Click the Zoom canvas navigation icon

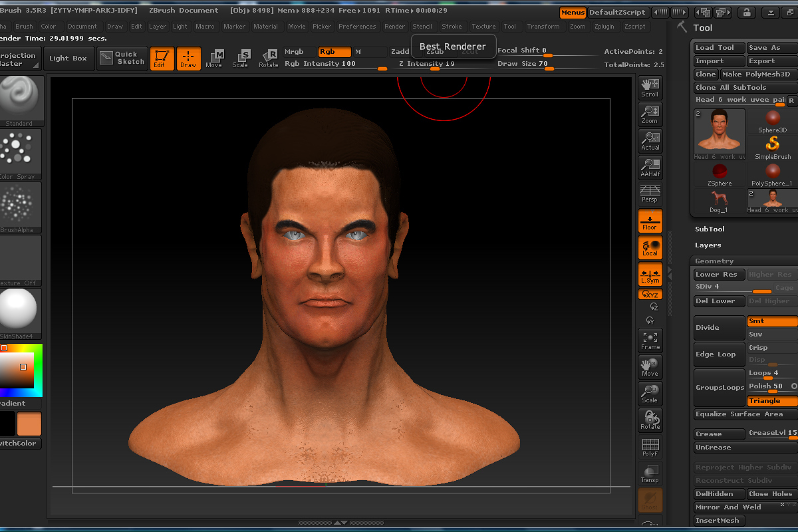click(x=650, y=114)
